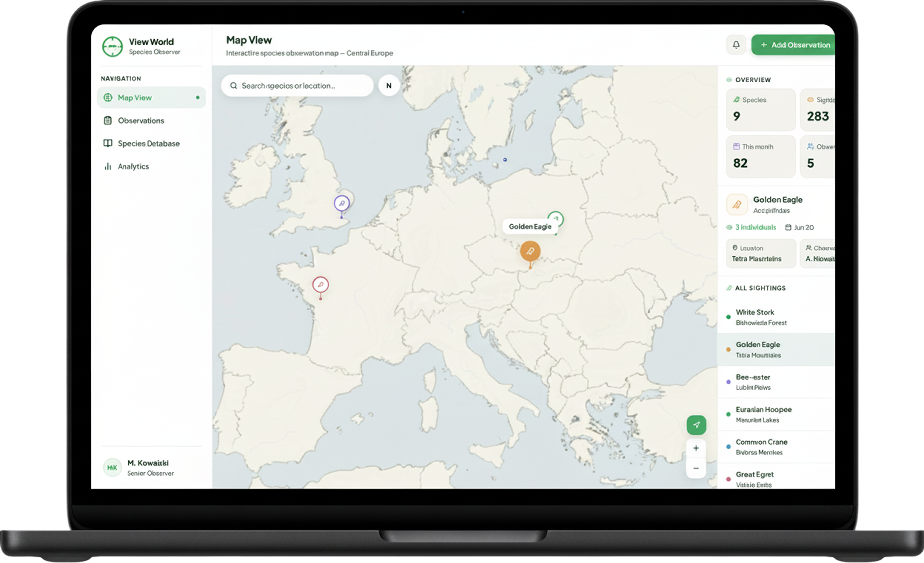
Task: Click the observer card A. Nowak
Action: 818,253
